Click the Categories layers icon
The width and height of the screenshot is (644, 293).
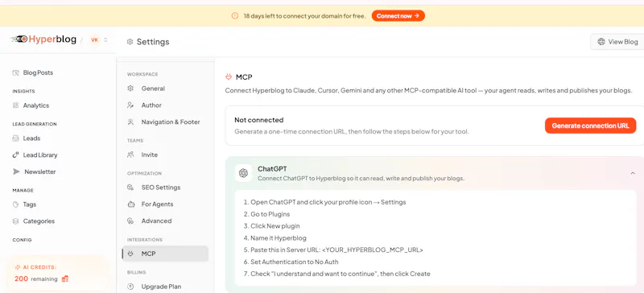click(15, 221)
